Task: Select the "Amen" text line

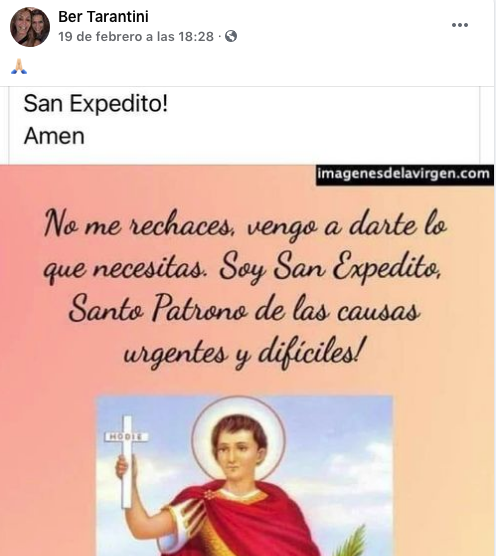Action: (x=54, y=136)
